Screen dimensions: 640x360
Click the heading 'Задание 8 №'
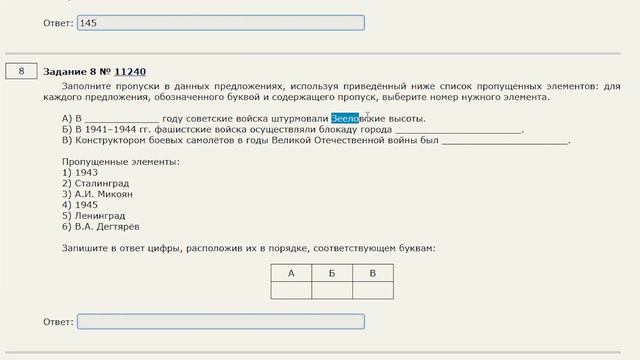pyautogui.click(x=77, y=71)
